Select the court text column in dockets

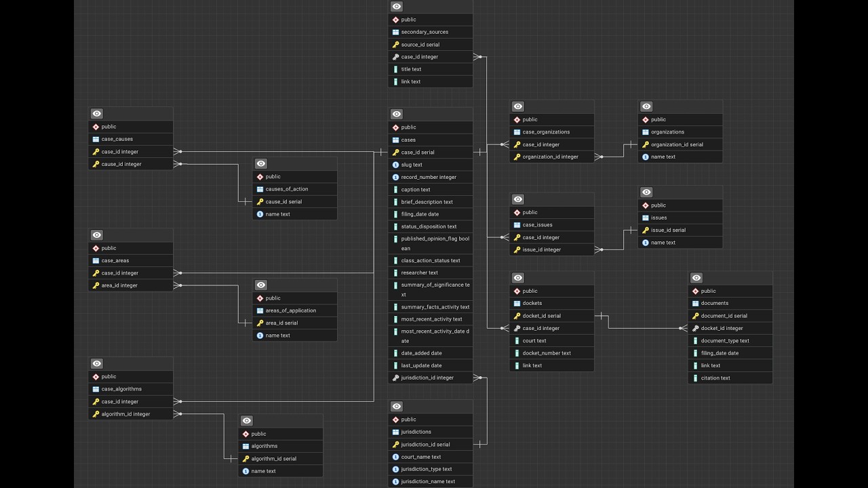click(x=552, y=341)
